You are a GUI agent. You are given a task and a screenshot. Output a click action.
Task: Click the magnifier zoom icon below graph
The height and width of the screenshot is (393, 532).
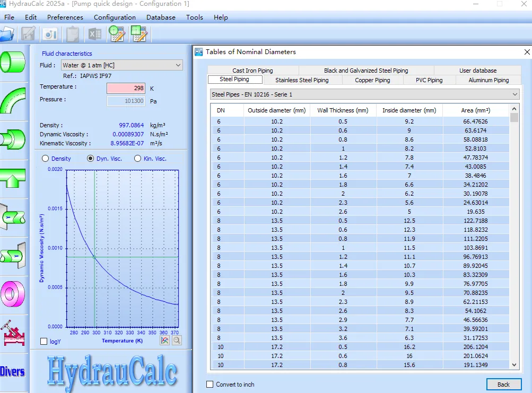[x=177, y=340]
